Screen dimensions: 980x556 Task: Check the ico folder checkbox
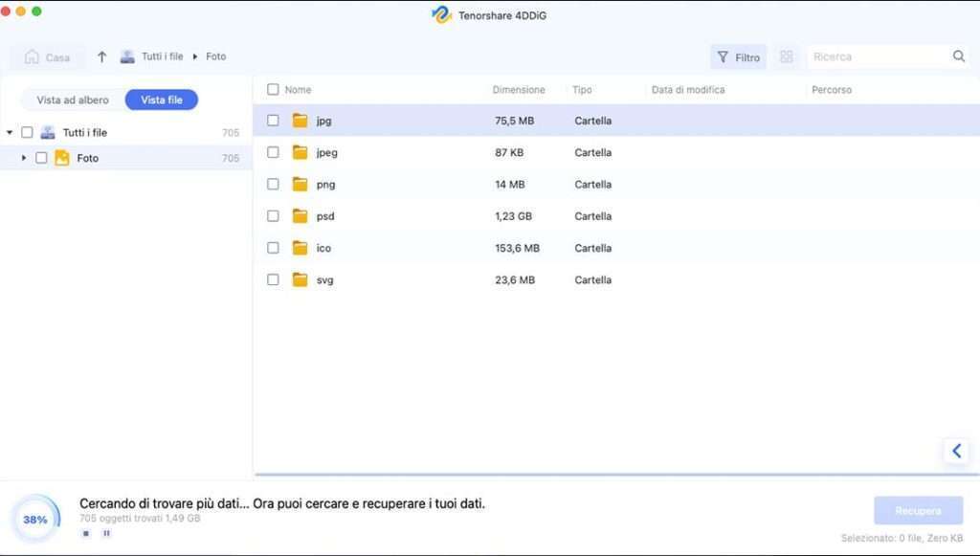click(x=273, y=248)
